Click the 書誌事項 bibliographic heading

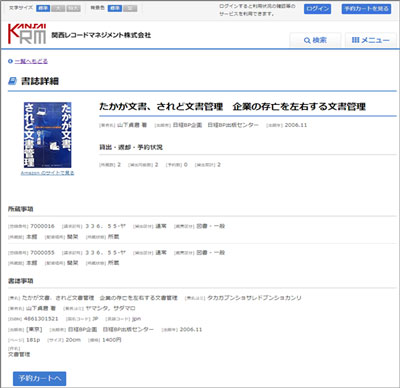click(x=21, y=281)
